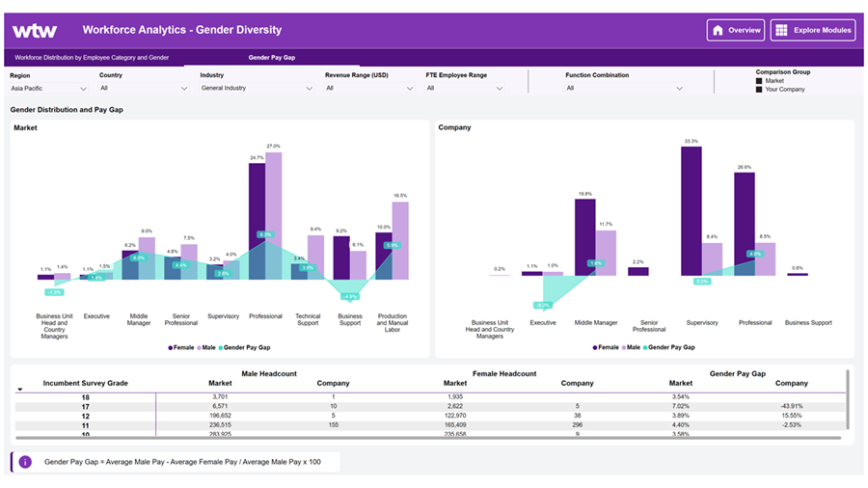Open the Industry dropdown showing General Industry

tap(257, 89)
